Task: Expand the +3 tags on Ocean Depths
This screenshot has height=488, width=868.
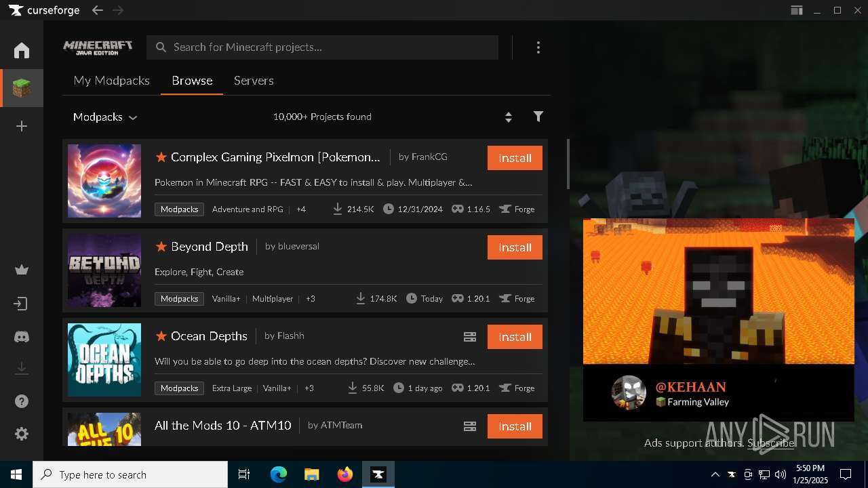Action: pyautogui.click(x=309, y=388)
